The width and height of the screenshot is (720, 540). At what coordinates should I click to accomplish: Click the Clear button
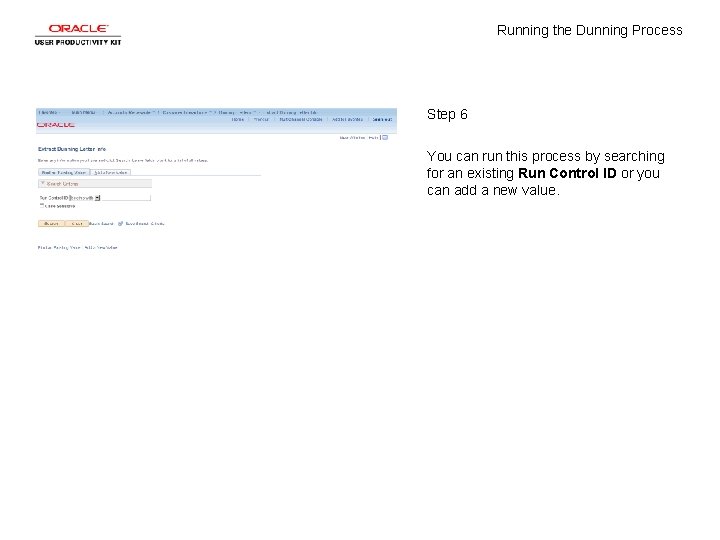click(77, 224)
